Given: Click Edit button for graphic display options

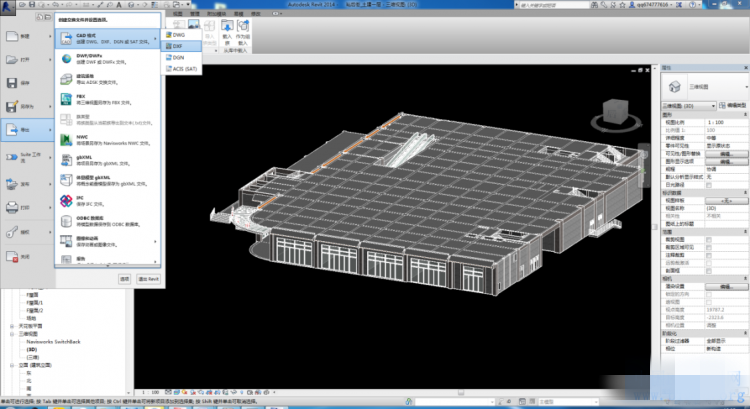Looking at the screenshot, I should pos(727,162).
